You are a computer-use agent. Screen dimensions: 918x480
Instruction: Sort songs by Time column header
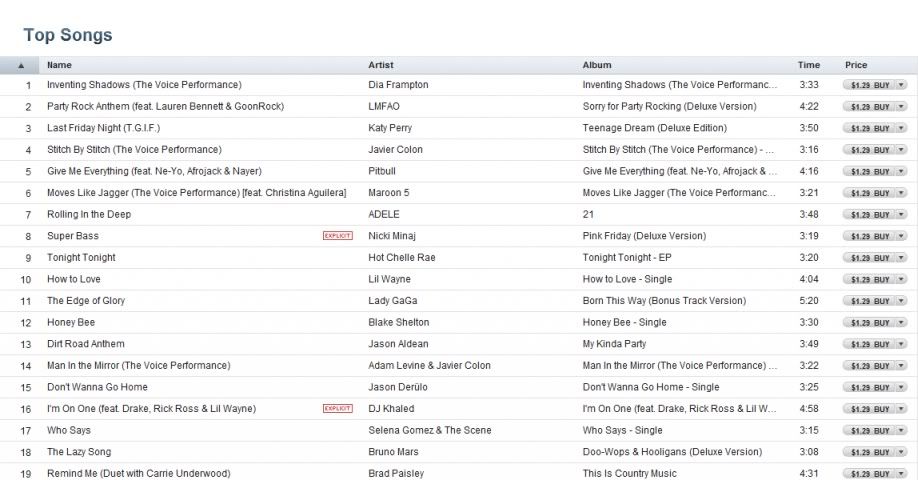pyautogui.click(x=809, y=65)
